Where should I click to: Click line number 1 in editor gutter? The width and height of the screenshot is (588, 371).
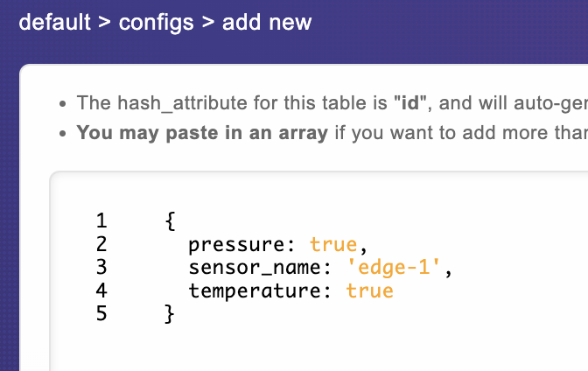pos(101,222)
